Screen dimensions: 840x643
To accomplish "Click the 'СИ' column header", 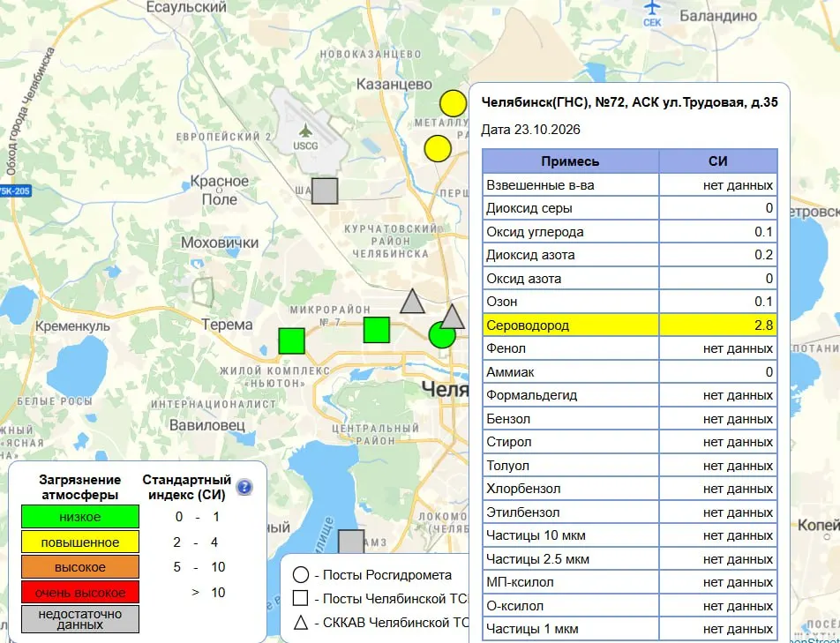I will click(x=718, y=161).
